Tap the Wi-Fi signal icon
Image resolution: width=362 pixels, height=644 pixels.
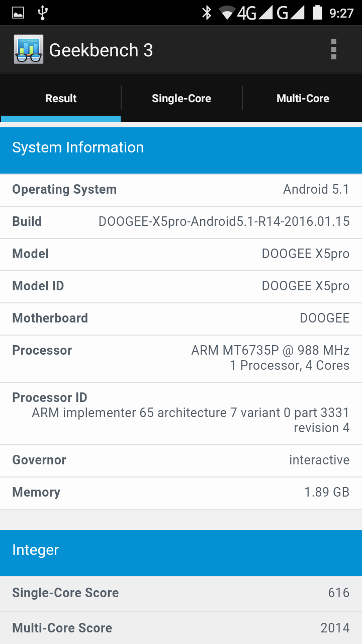[227, 13]
